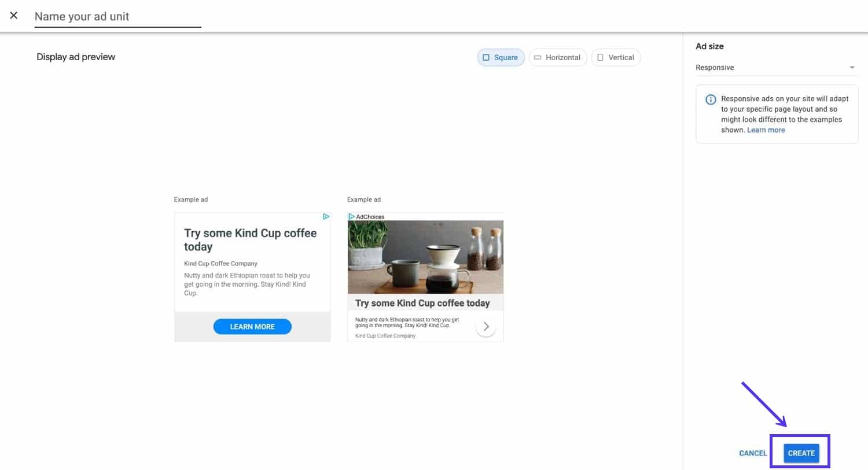Image resolution: width=868 pixels, height=470 pixels.
Task: Open the Learn more link about responsive ads
Action: pyautogui.click(x=766, y=129)
